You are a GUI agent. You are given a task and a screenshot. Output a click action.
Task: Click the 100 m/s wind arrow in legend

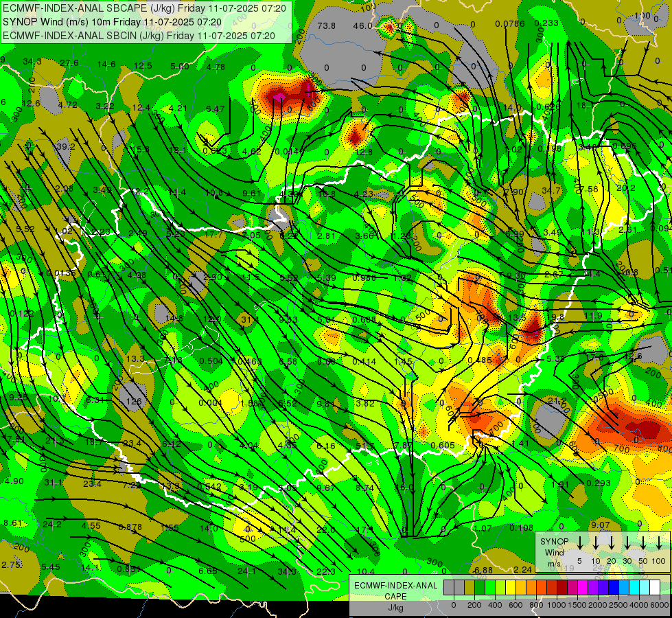tap(659, 542)
